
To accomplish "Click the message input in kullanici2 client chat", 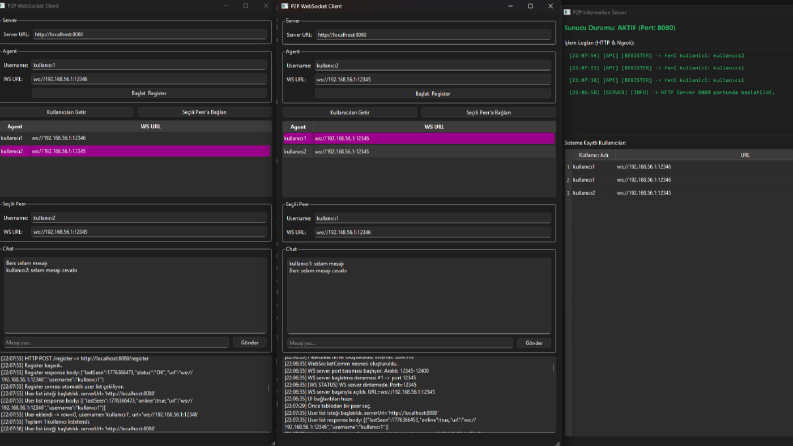I will [400, 343].
